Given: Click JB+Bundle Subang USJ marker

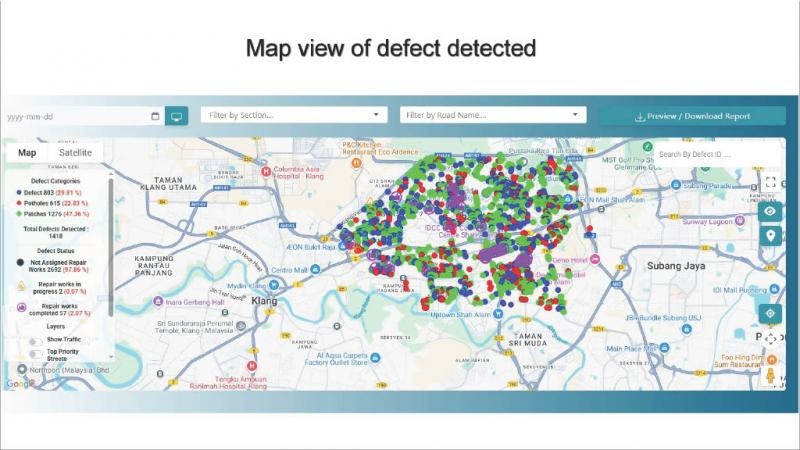Looking at the screenshot, I should pyautogui.click(x=686, y=329).
